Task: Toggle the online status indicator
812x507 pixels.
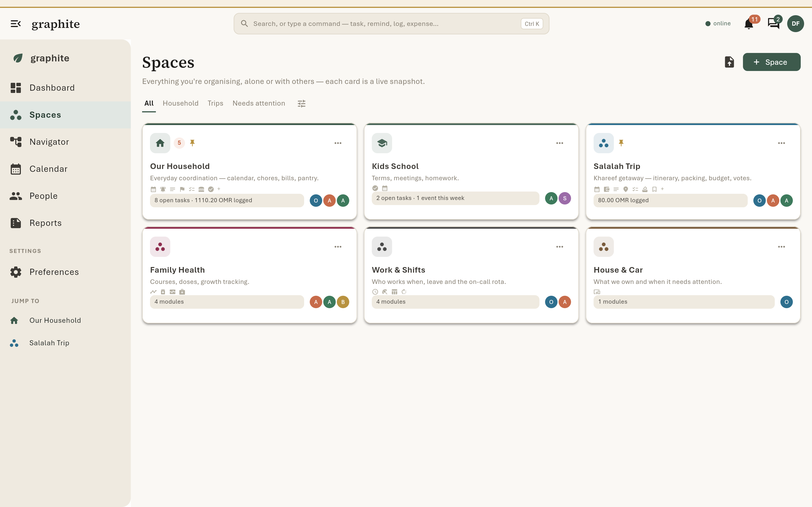Action: [x=718, y=23]
